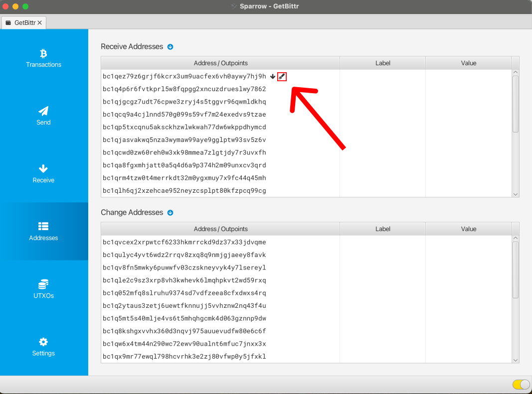Screen dimensions: 532x394
Task: Click the Value column header in Receive Addresses
Action: coord(468,63)
